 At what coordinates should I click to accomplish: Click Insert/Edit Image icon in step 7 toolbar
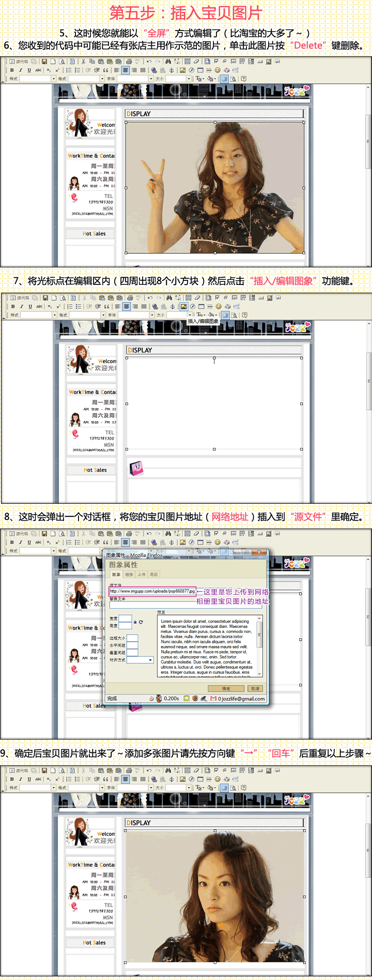(x=183, y=306)
